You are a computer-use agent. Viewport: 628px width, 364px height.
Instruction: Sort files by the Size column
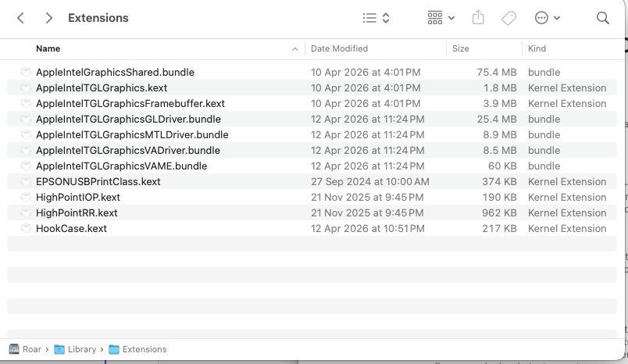click(x=461, y=49)
